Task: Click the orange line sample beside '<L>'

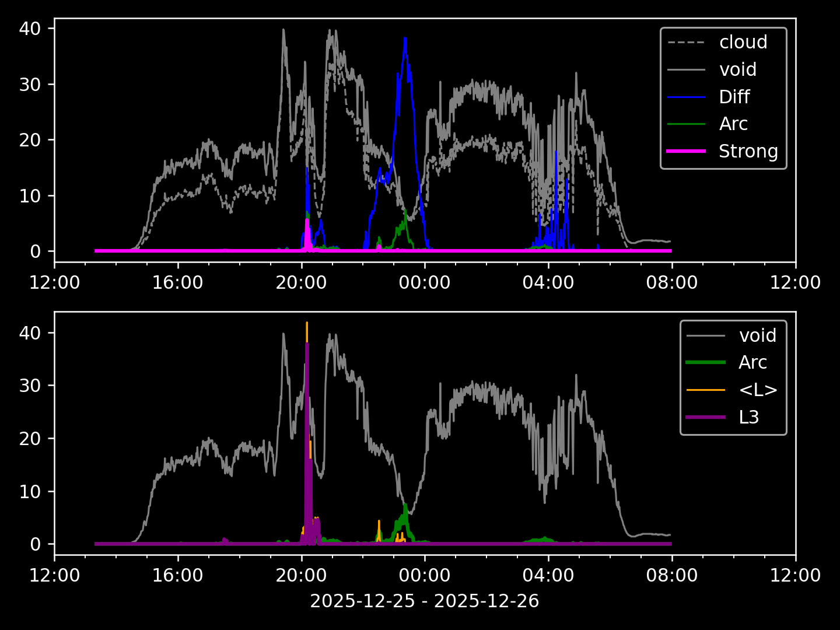Action: pos(706,390)
